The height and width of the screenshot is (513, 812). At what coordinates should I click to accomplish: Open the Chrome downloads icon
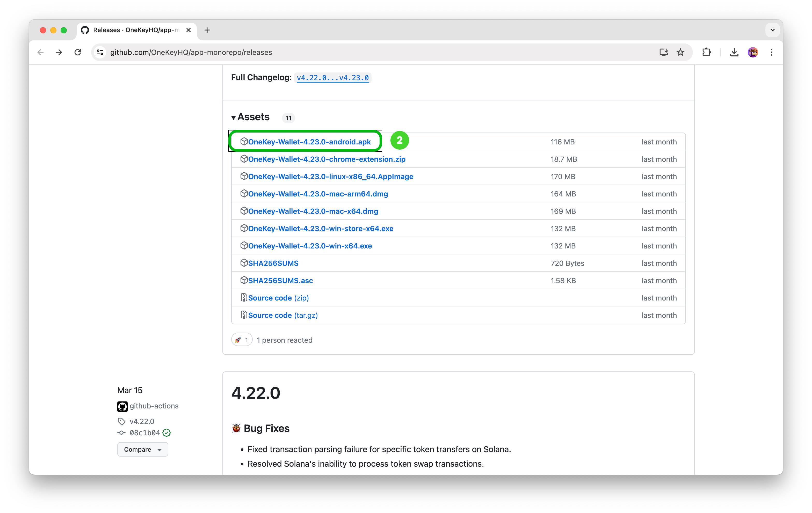(734, 52)
